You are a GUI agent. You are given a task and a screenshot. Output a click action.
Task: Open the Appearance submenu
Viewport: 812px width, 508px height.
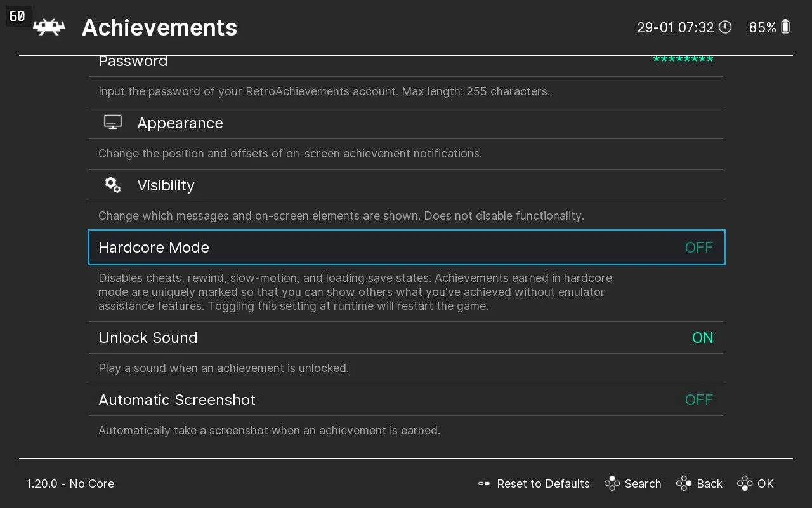[180, 123]
